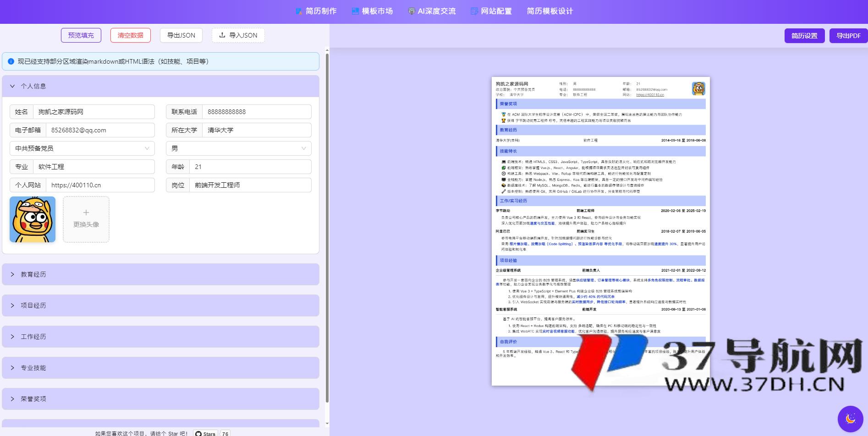Screen dimensions: 868x436
Task: Click the 网站配置 icon in top navigation
Action: (x=474, y=11)
